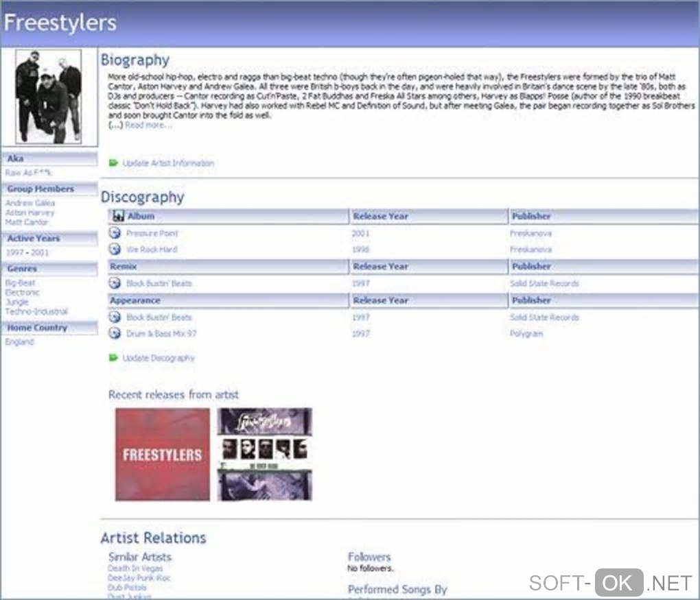Open the purple Freestylers album cover

265,454
